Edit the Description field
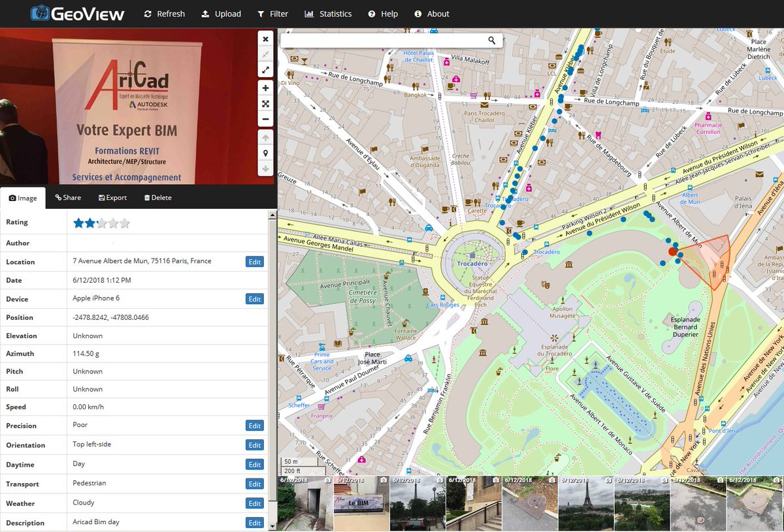Viewport: 784px width, 532px height. (x=255, y=523)
